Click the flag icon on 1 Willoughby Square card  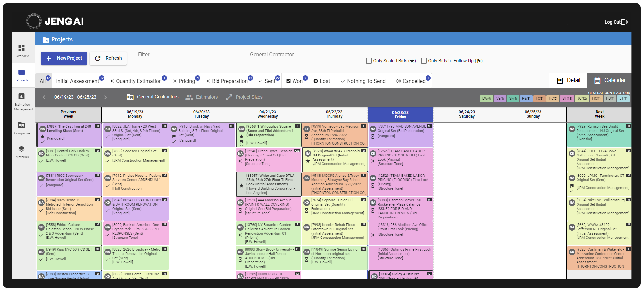click(241, 142)
